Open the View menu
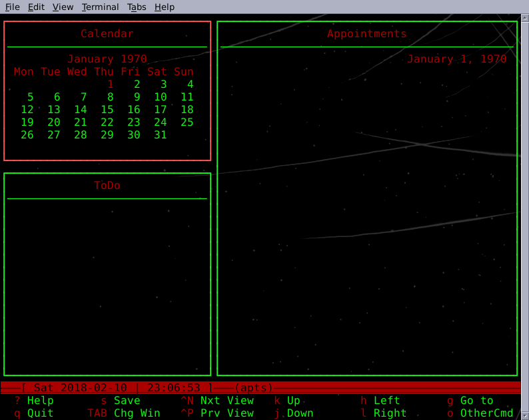 63,7
